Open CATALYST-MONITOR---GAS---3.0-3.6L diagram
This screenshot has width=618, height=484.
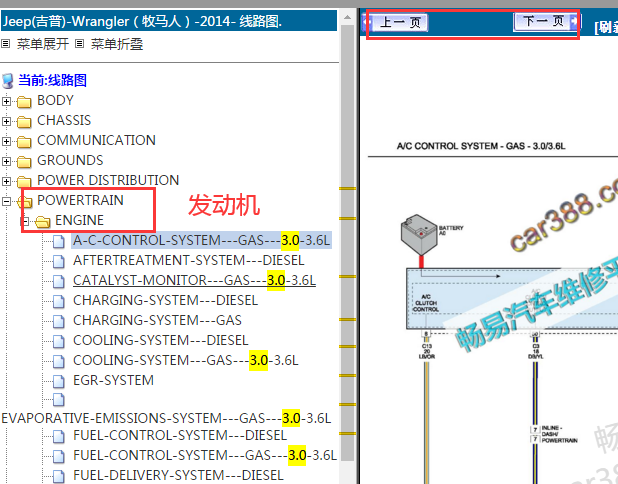[194, 280]
